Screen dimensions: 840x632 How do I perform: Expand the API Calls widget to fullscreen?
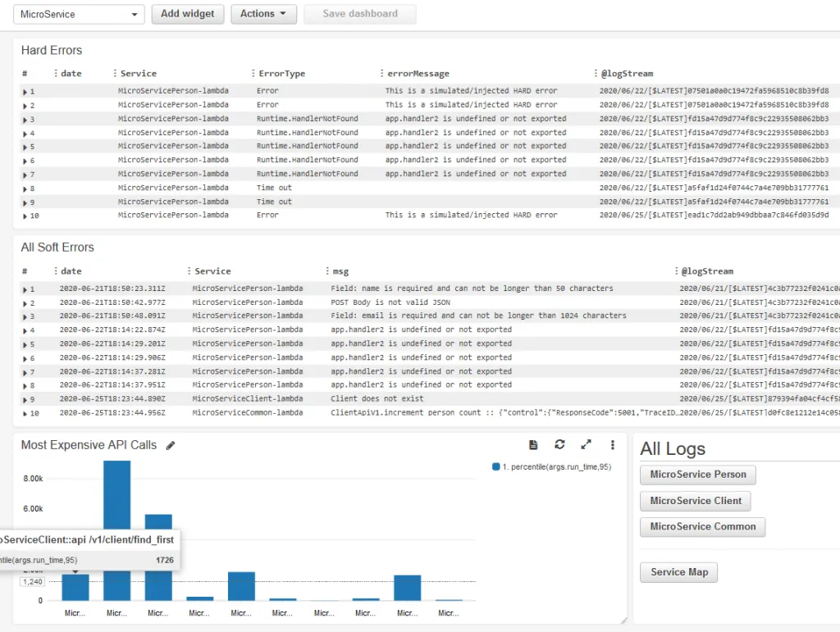pos(586,444)
